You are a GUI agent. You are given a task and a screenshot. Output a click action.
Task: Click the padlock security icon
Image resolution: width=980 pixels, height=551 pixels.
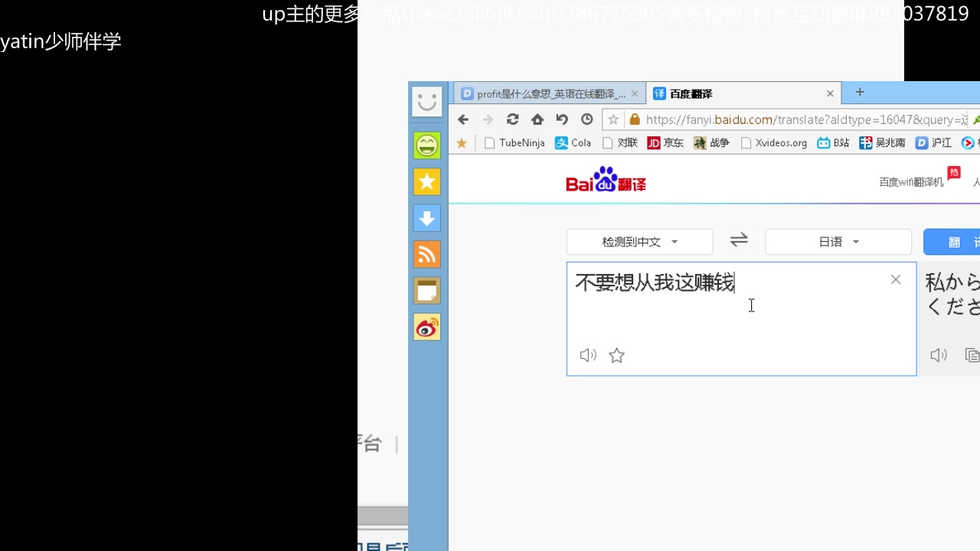pyautogui.click(x=634, y=119)
